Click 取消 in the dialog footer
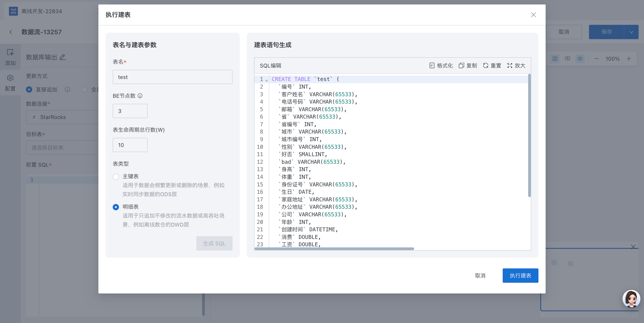Viewport: 644px width, 323px height. (480, 276)
